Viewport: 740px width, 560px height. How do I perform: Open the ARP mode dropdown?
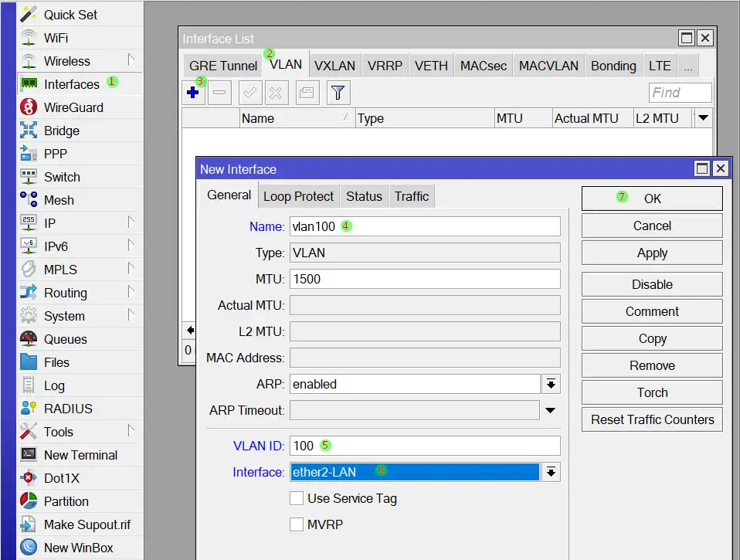551,384
